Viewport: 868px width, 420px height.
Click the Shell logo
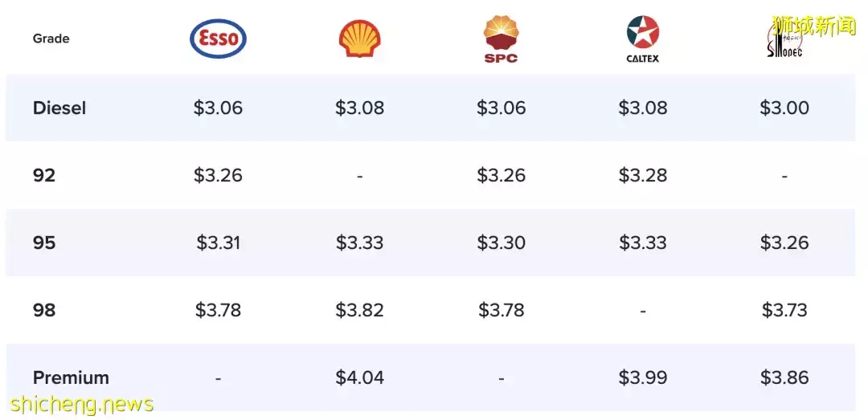(359, 39)
